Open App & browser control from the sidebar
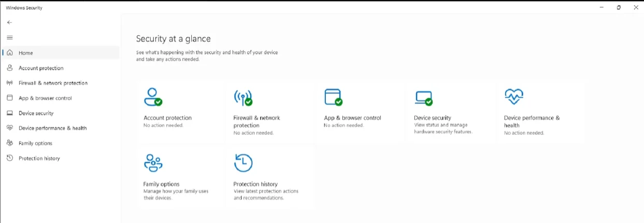Image resolution: width=644 pixels, height=223 pixels. coord(61,98)
